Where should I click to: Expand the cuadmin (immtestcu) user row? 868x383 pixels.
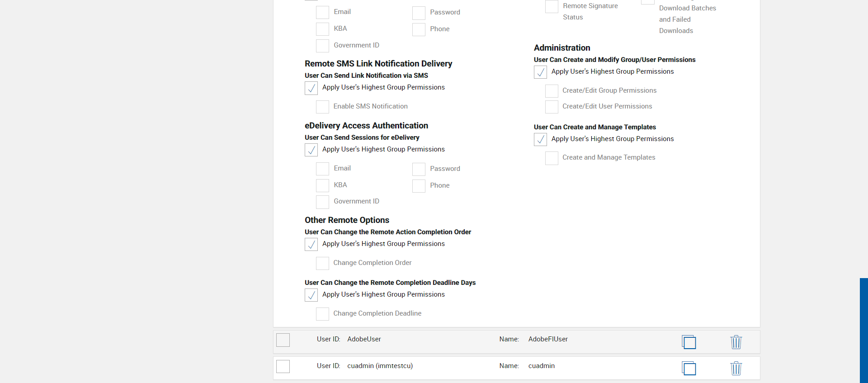pyautogui.click(x=380, y=366)
